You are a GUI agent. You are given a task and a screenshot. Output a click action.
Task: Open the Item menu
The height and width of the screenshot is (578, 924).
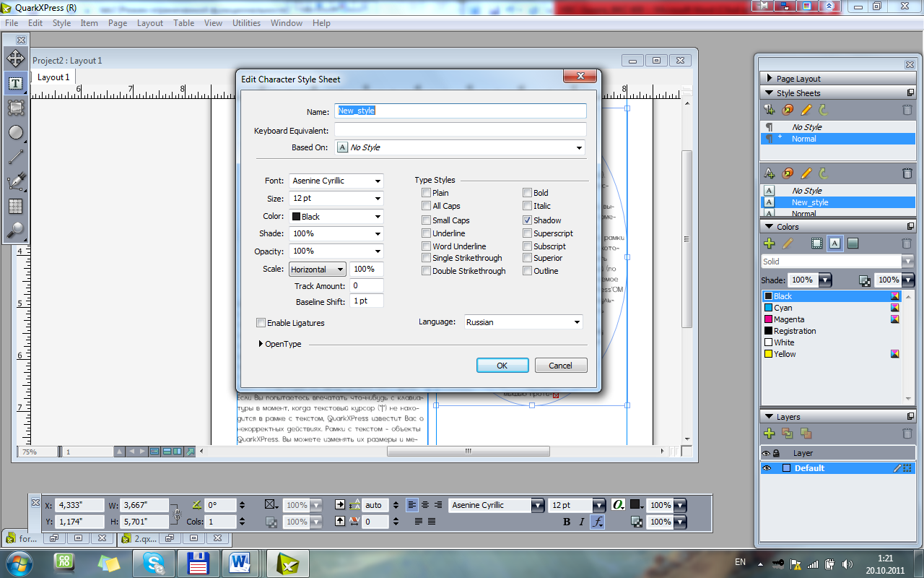(90, 23)
